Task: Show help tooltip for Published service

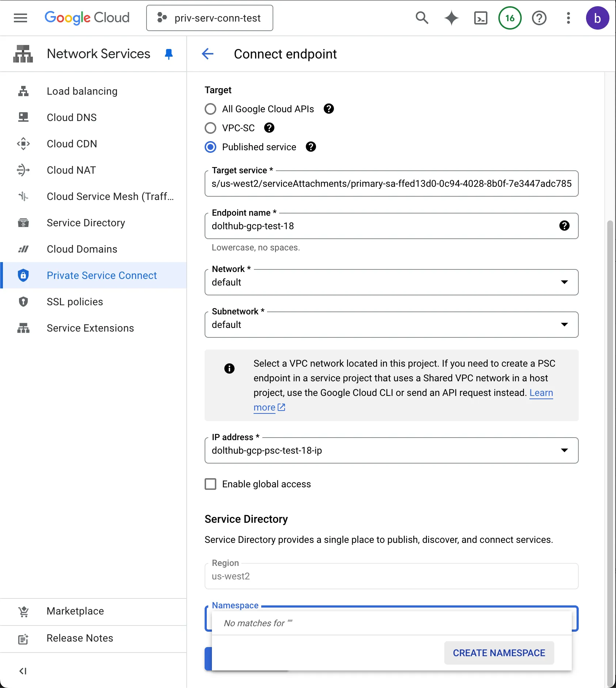Action: pos(311,147)
